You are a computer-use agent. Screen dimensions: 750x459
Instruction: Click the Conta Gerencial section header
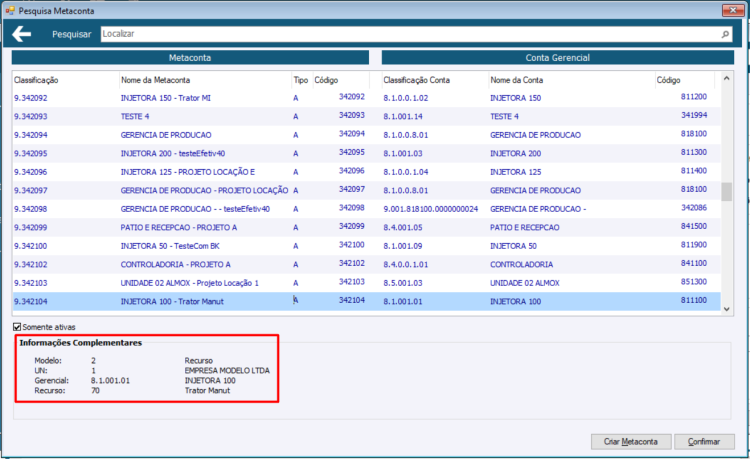tap(558, 57)
